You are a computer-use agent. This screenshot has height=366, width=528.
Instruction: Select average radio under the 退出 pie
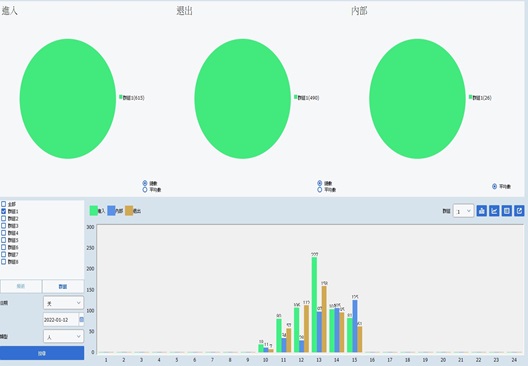320,190
